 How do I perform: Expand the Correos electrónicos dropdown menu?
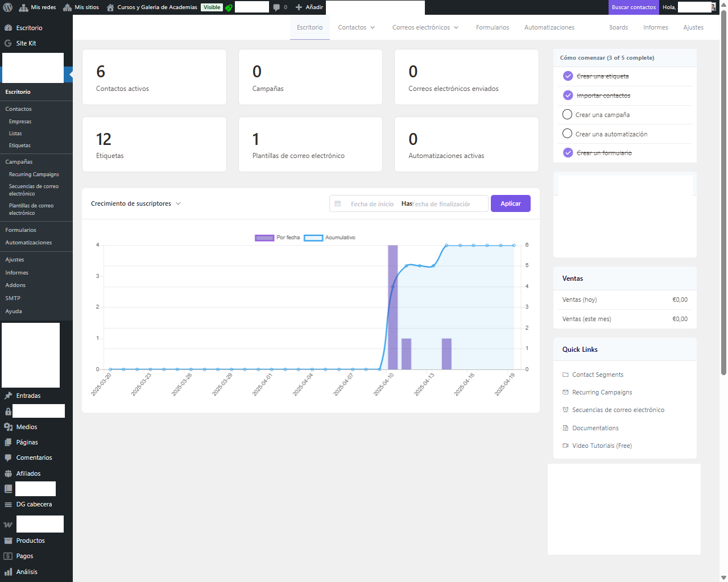coord(425,27)
